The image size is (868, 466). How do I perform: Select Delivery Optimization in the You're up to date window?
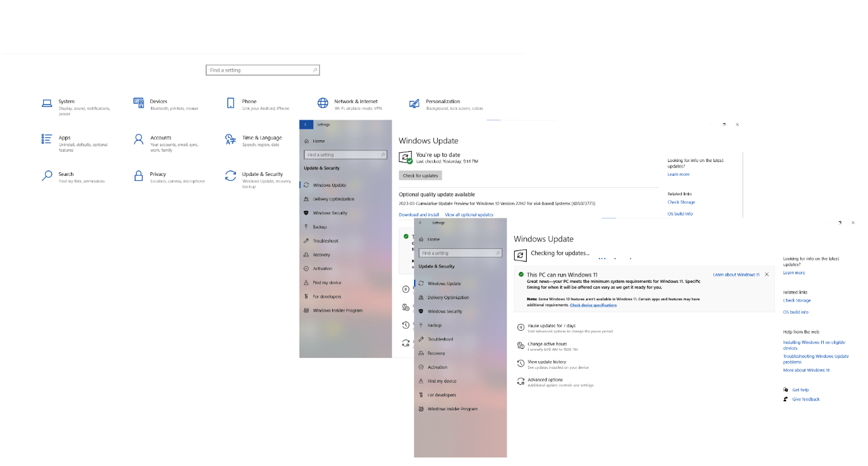coord(333,199)
